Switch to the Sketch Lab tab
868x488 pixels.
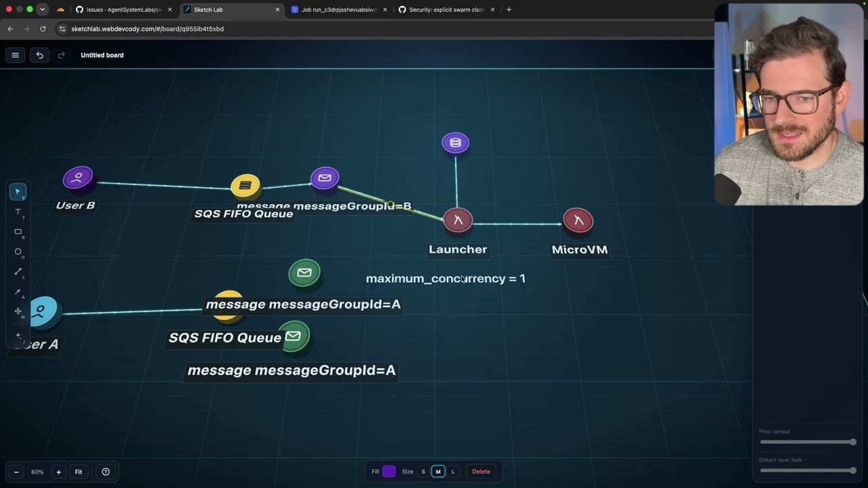(x=231, y=9)
